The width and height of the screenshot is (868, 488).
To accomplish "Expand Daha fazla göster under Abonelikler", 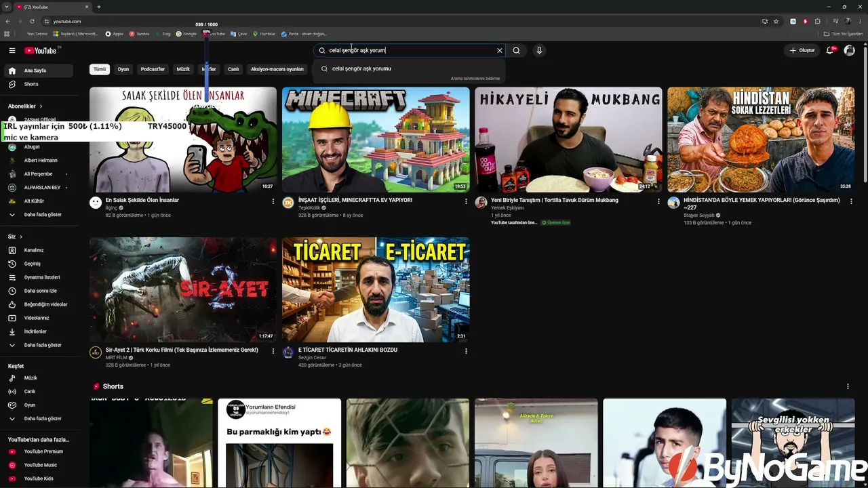I will pos(39,215).
